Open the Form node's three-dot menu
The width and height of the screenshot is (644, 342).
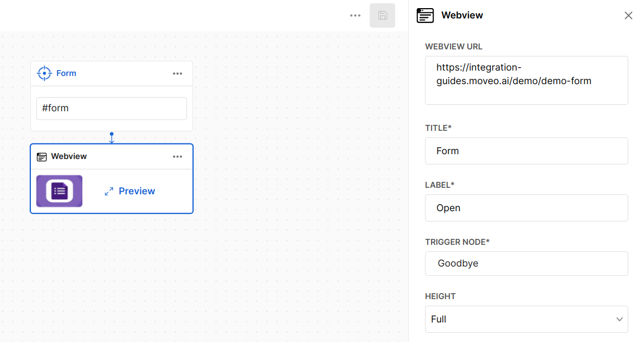[x=177, y=74]
